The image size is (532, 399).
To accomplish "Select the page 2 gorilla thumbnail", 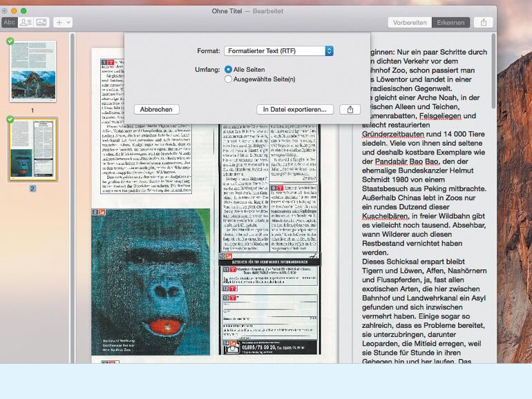I will pos(33,149).
